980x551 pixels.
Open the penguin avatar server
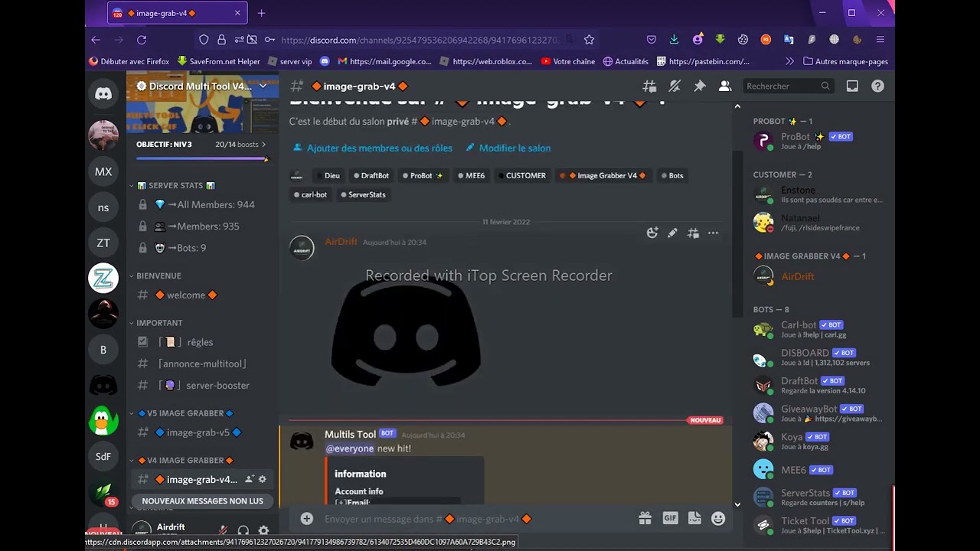(x=103, y=420)
